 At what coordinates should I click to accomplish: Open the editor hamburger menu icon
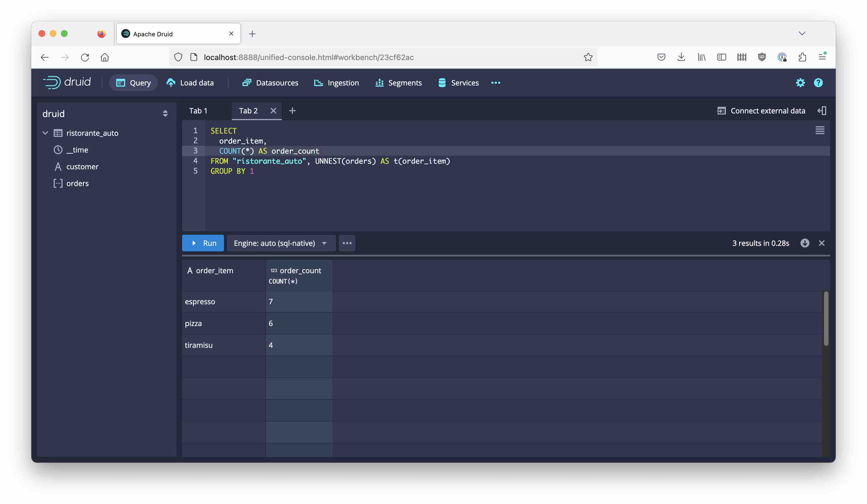[x=820, y=130]
